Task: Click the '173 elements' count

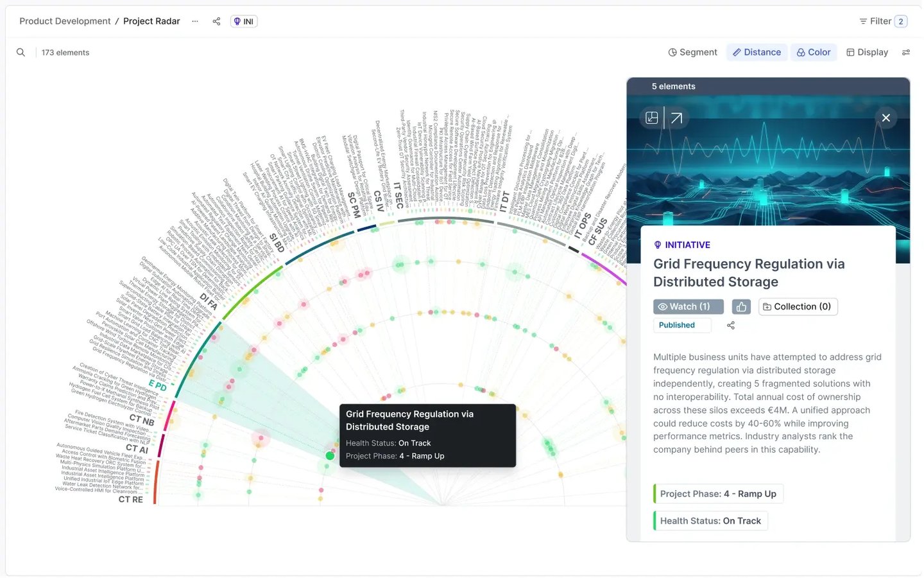Action: pos(65,53)
